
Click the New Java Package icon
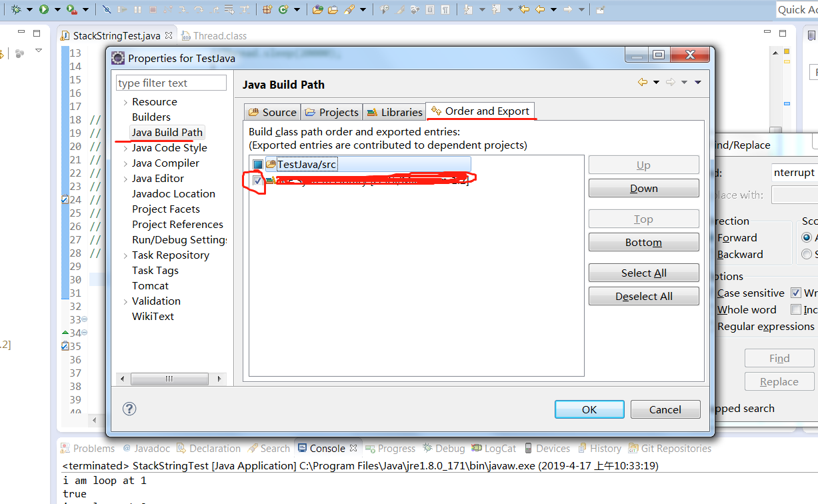point(267,9)
